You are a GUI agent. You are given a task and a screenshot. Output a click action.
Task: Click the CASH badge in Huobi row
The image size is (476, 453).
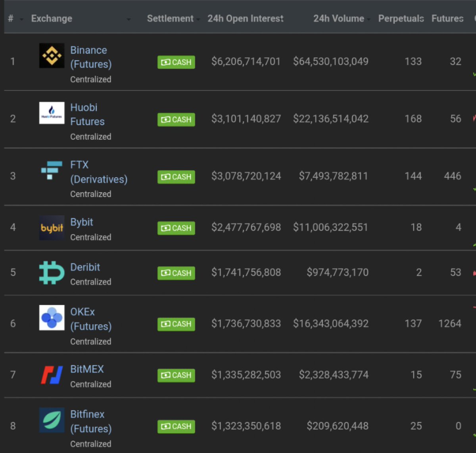(x=176, y=119)
